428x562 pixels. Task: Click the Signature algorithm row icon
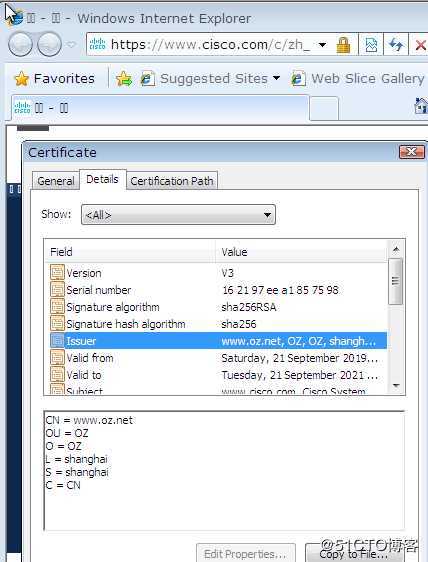point(57,306)
